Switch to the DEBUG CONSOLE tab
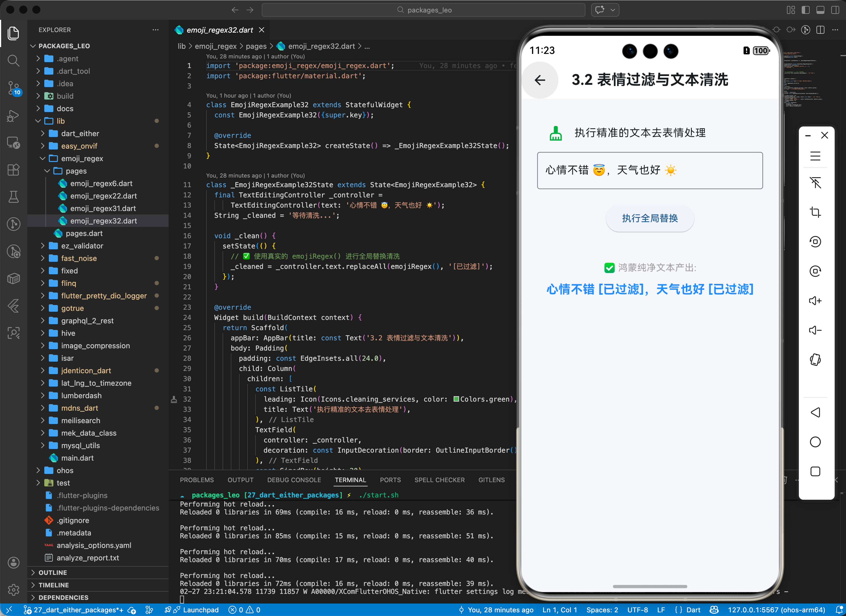This screenshot has width=846, height=616. coord(294,480)
